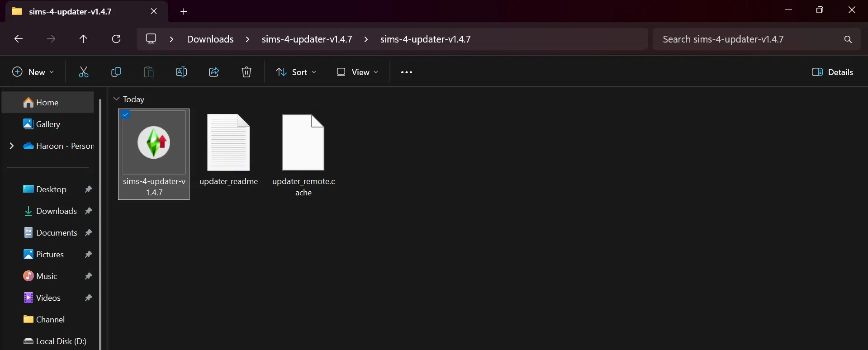Click the New button
Screen dimensions: 868x350
33,72
